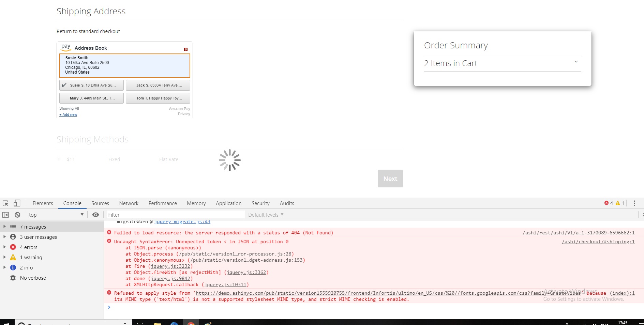Select the inspect element tool in DevTools

[x=5, y=203]
